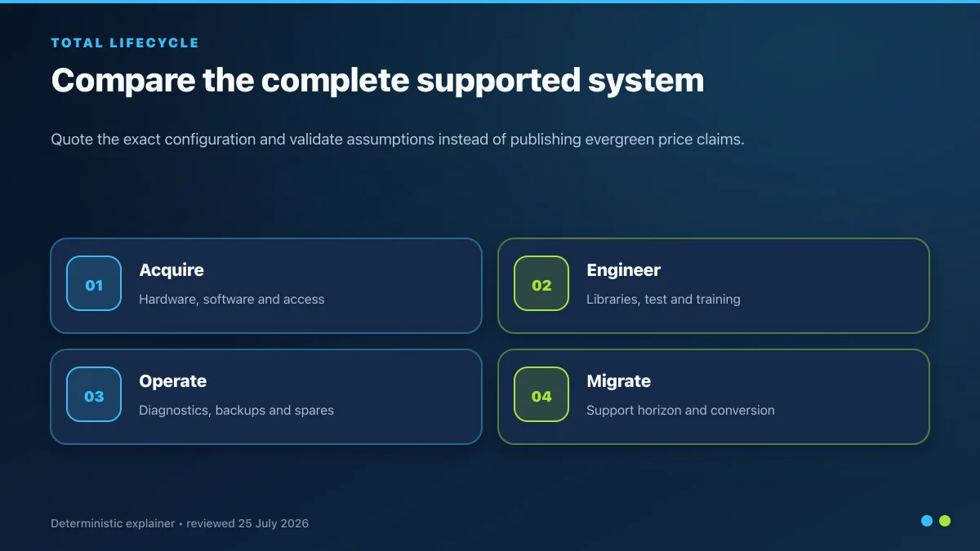Click the 01 number badge
This screenshot has height=551, width=980.
[x=94, y=283]
